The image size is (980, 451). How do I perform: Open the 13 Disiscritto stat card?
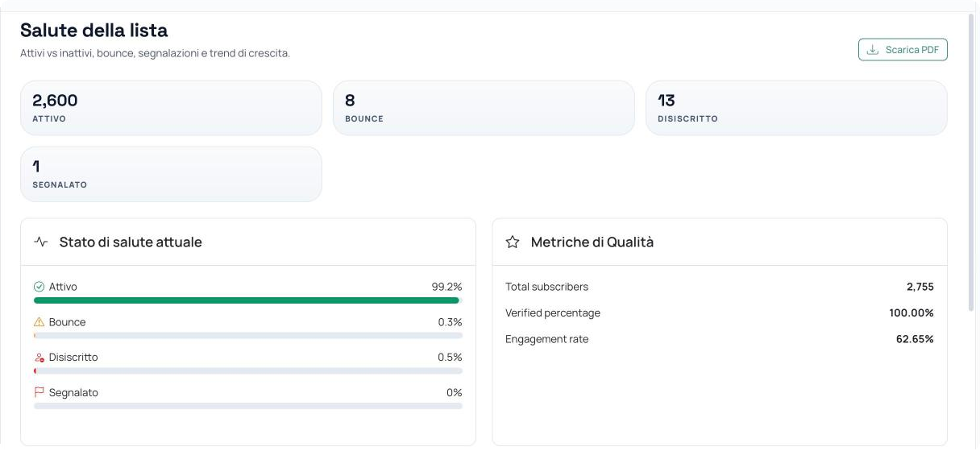coord(796,108)
